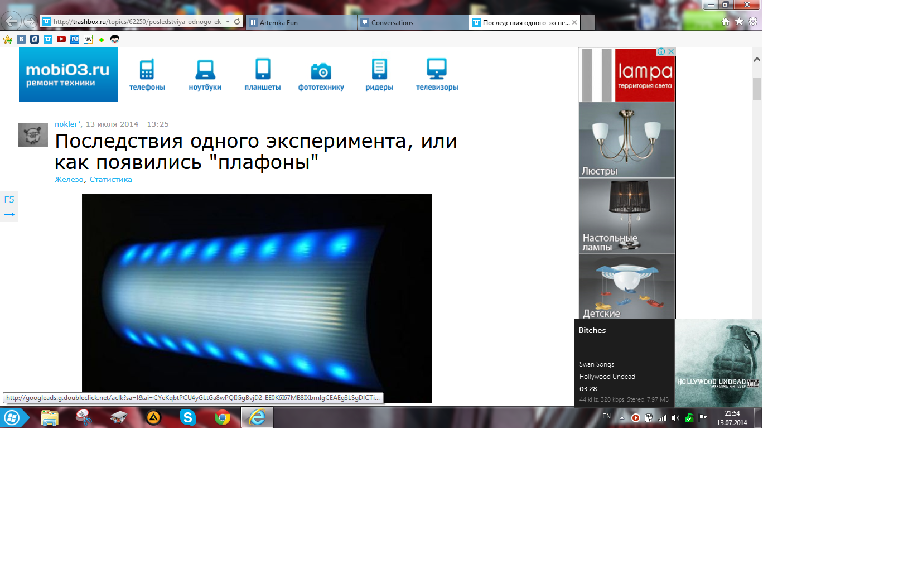The width and height of the screenshot is (908, 588).
Task: Click the vertical scrollbar thumb
Action: 757,89
